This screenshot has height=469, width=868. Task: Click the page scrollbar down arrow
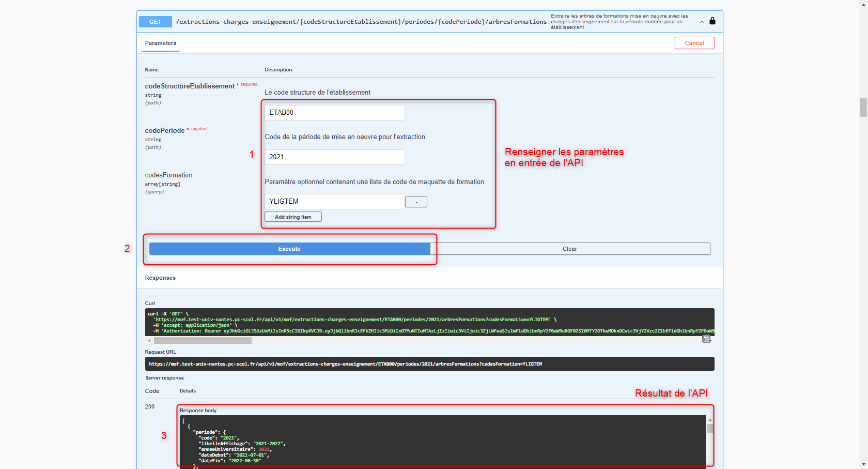tap(863, 465)
